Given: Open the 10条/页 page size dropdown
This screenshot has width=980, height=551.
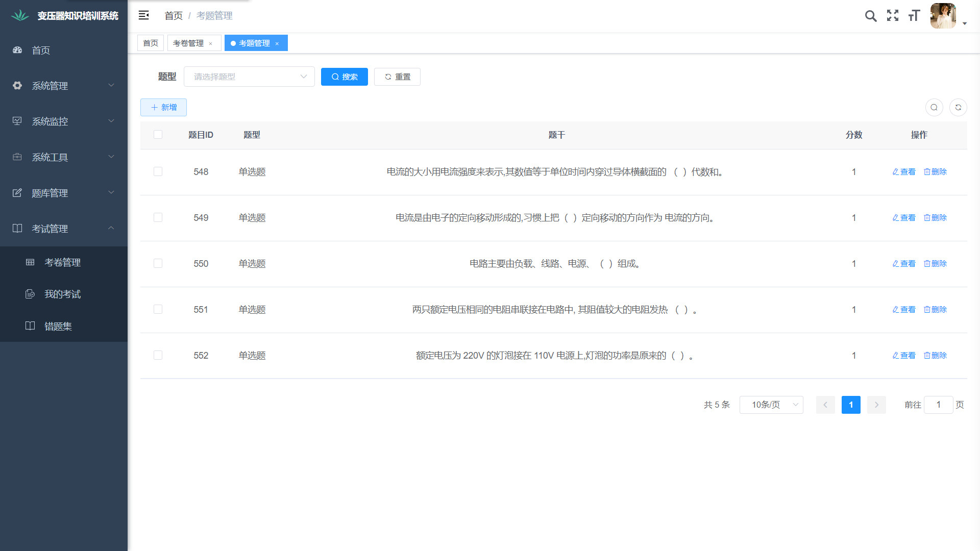Looking at the screenshot, I should 771,405.
